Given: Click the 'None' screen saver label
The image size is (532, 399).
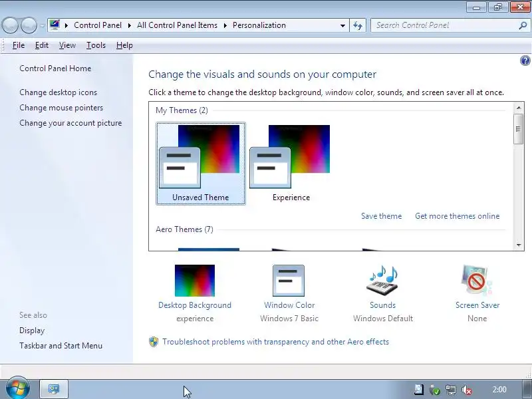Looking at the screenshot, I should pos(477,319).
